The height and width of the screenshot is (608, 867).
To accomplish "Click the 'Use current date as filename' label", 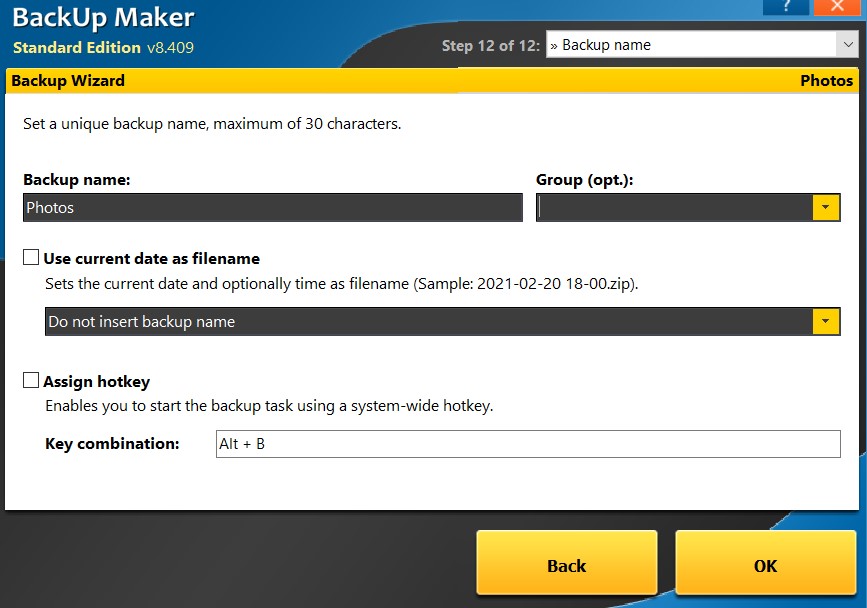I will (152, 259).
